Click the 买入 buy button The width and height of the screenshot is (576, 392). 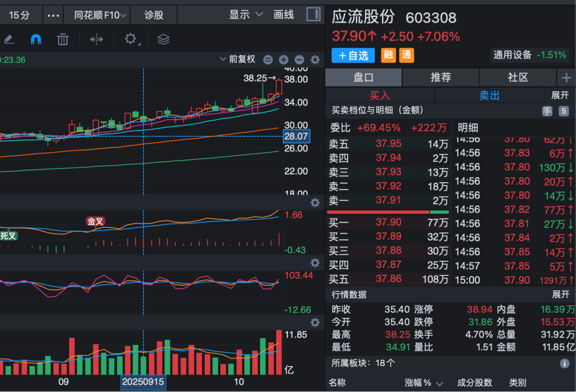pos(380,96)
